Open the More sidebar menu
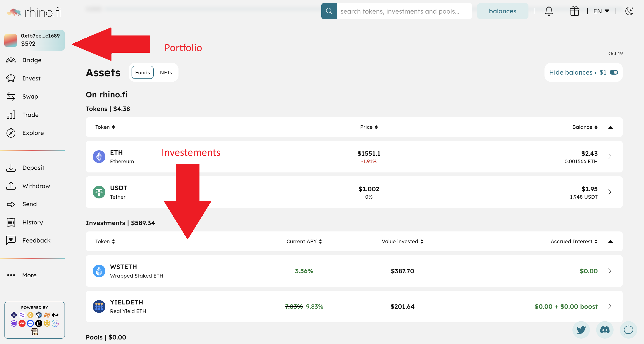The width and height of the screenshot is (644, 344). tap(29, 275)
